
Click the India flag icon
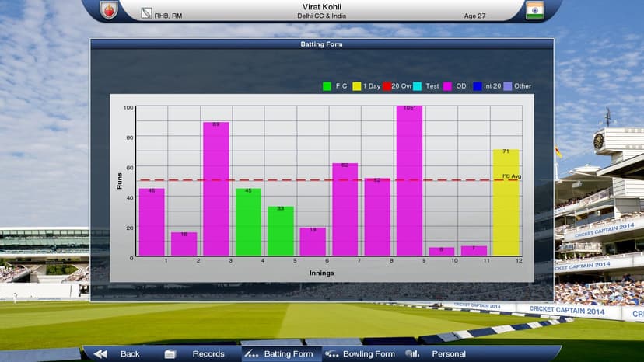[x=535, y=10]
